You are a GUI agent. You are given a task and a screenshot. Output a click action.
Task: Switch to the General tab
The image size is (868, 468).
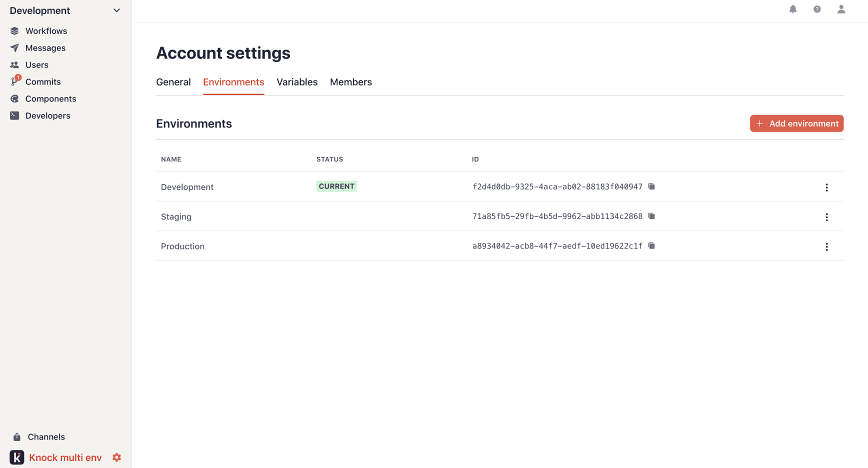[x=173, y=82]
